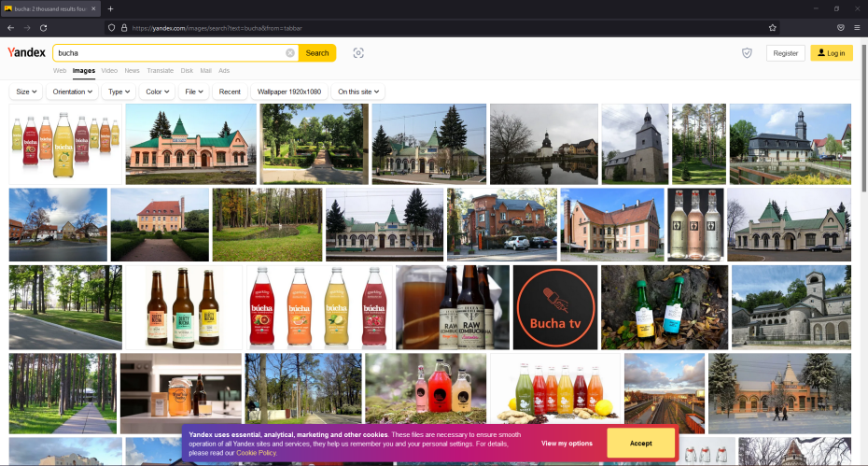The height and width of the screenshot is (466, 868).
Task: Open thumbnail of kombucha jar on kitchen counter
Action: 181,393
